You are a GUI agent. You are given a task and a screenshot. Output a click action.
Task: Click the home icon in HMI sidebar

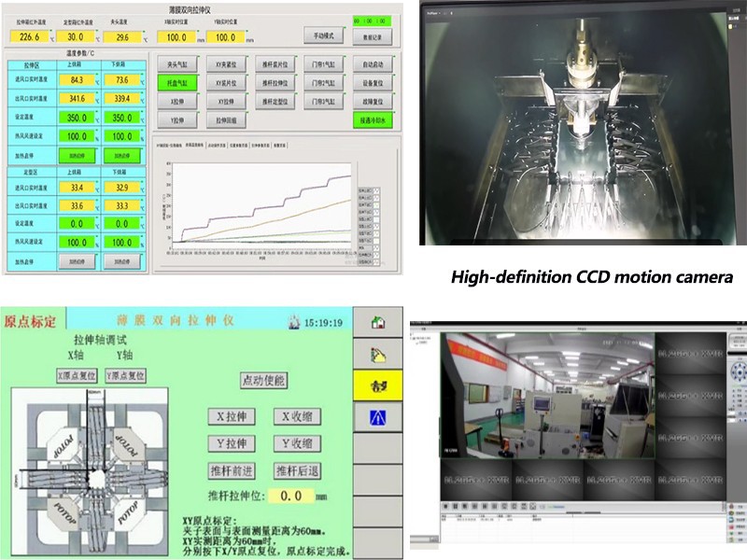coord(379,323)
